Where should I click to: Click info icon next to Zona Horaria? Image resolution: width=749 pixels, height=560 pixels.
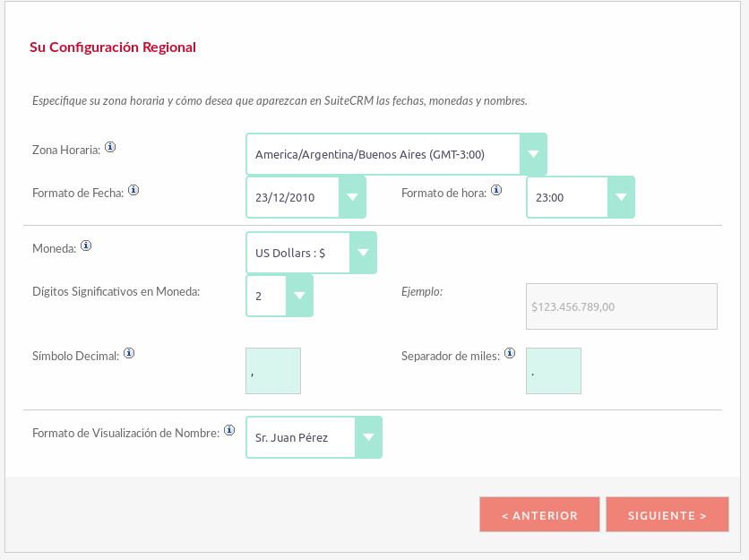(x=110, y=147)
